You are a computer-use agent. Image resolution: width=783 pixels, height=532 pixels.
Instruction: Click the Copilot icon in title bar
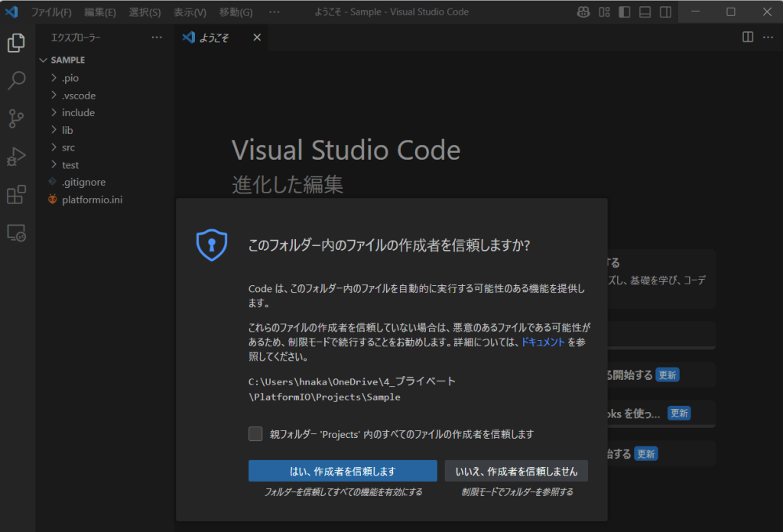[583, 12]
